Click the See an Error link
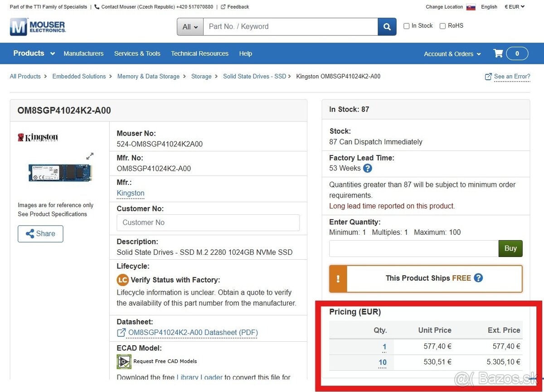544x392 pixels. (x=512, y=77)
